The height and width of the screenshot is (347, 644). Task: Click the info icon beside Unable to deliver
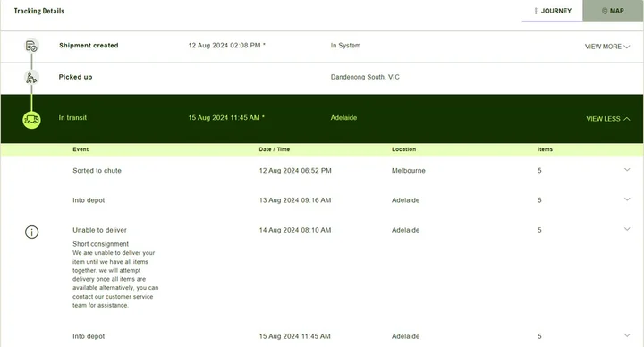point(31,232)
